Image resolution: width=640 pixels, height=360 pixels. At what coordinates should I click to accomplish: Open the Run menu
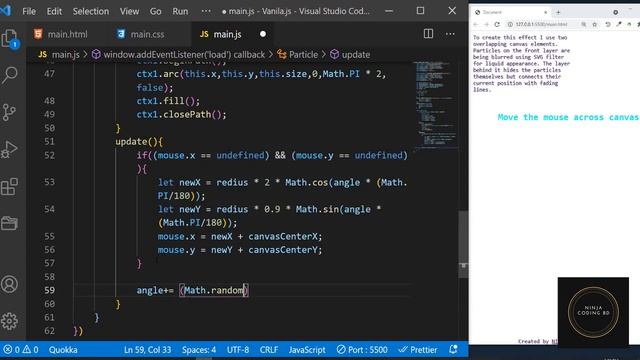click(180, 11)
